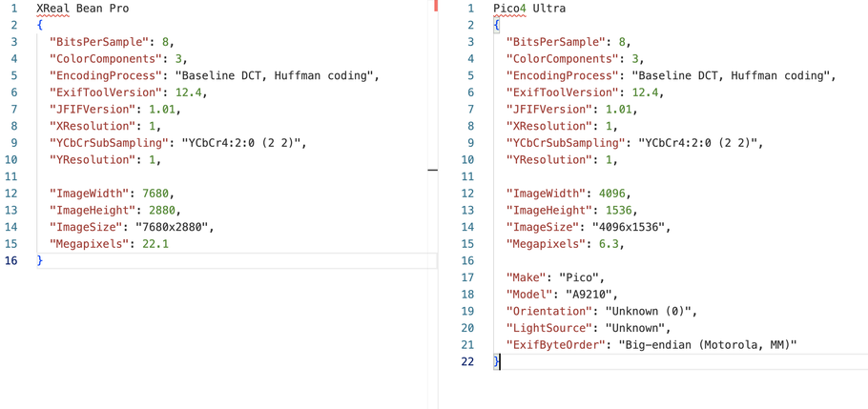Click ImageWidth value 7680
This screenshot has height=409, width=868.
coord(155,194)
